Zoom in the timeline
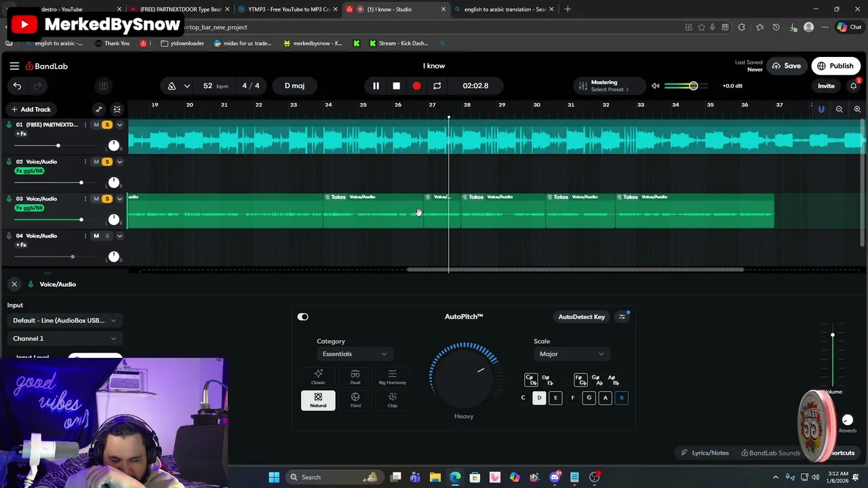 (x=857, y=109)
